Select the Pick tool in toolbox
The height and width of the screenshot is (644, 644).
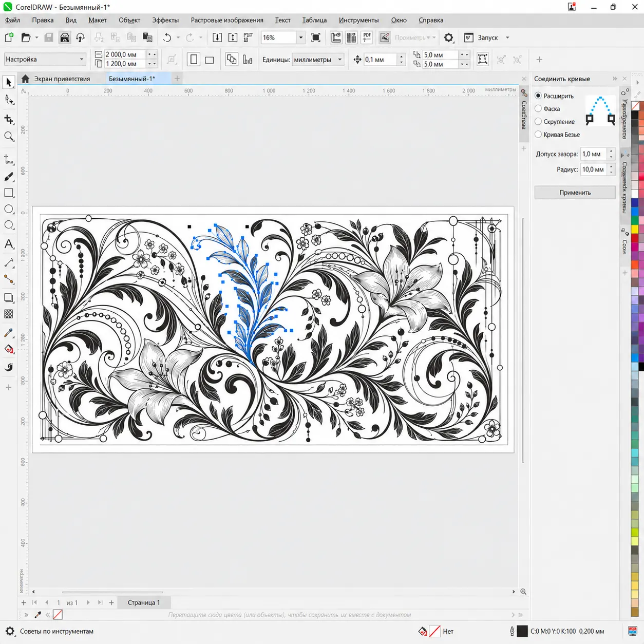click(x=9, y=82)
